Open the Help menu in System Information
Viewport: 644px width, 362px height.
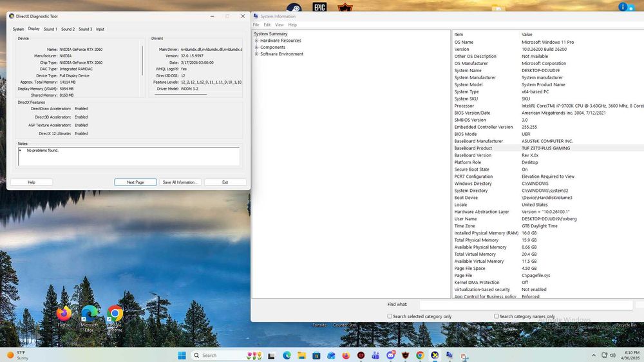click(x=292, y=24)
